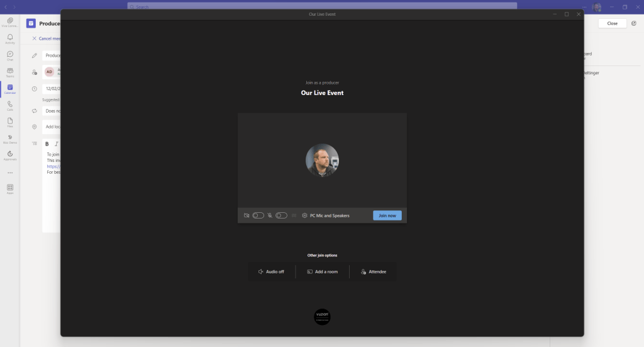Open the profile avatar menu
The image size is (644, 347).
click(597, 7)
